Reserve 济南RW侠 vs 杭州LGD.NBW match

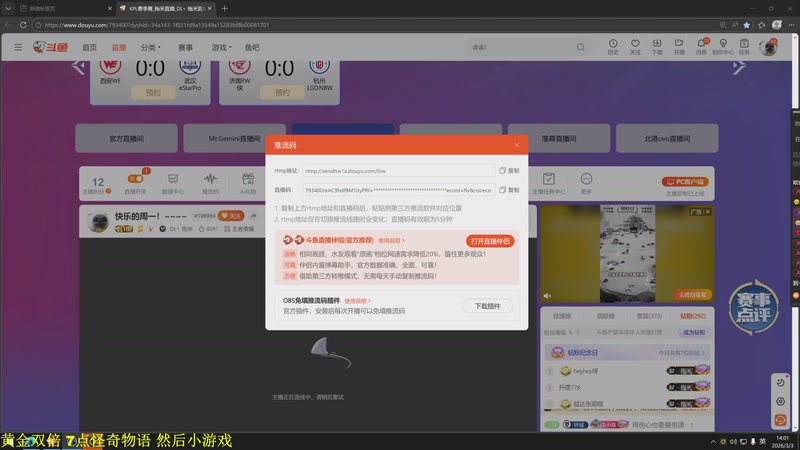(x=282, y=92)
